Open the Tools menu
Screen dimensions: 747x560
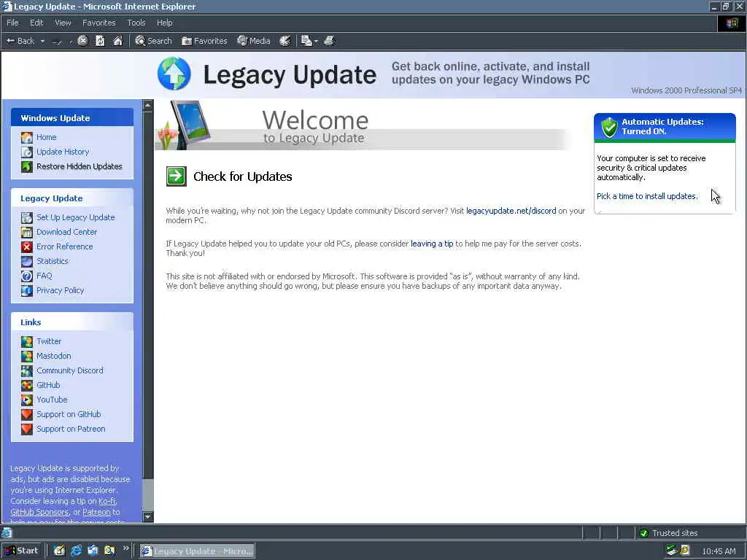(x=136, y=23)
